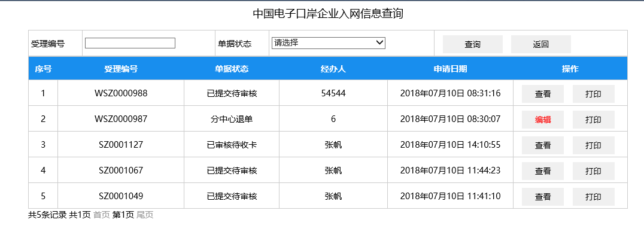Image resolution: width=644 pixels, height=250 pixels.
Task: Click handler 6 in row WSZ0000987
Action: pos(333,119)
